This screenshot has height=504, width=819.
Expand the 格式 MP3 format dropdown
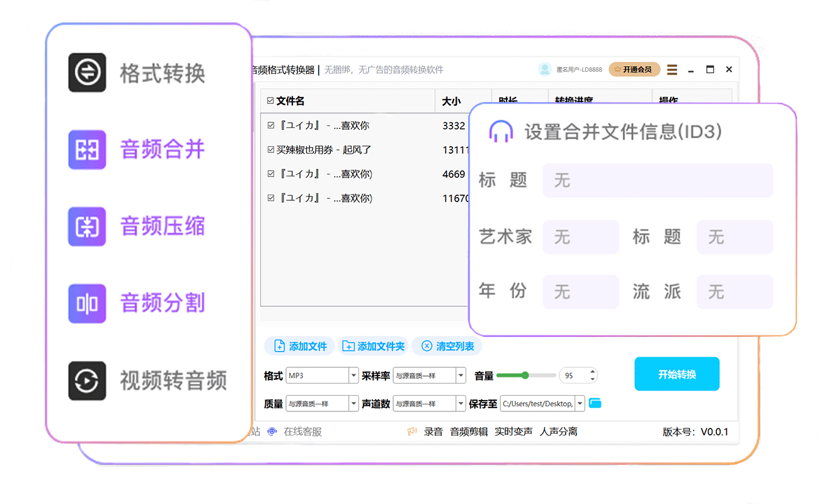pos(353,375)
